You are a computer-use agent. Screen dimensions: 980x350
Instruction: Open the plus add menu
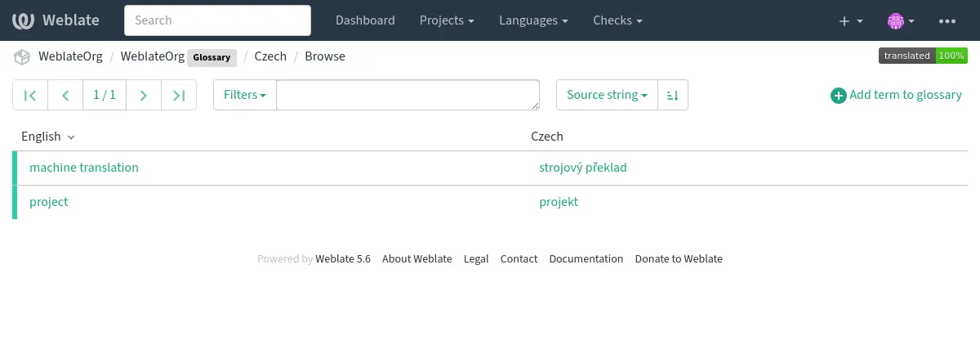click(x=851, y=20)
